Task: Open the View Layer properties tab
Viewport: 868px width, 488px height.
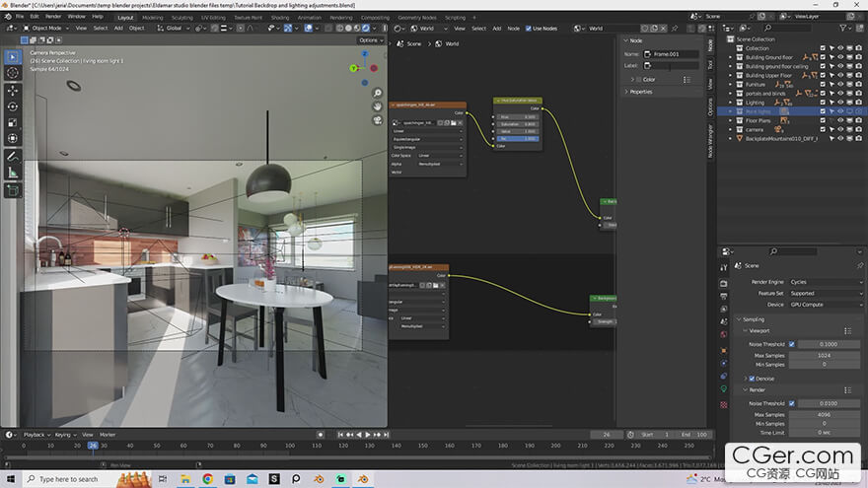Action: [724, 309]
